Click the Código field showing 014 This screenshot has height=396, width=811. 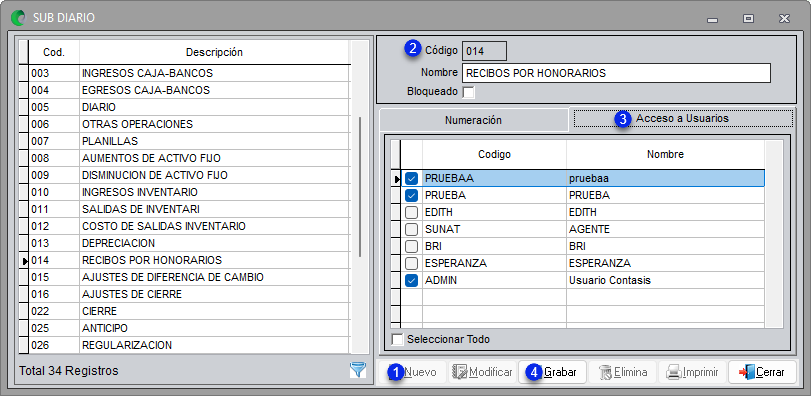484,51
